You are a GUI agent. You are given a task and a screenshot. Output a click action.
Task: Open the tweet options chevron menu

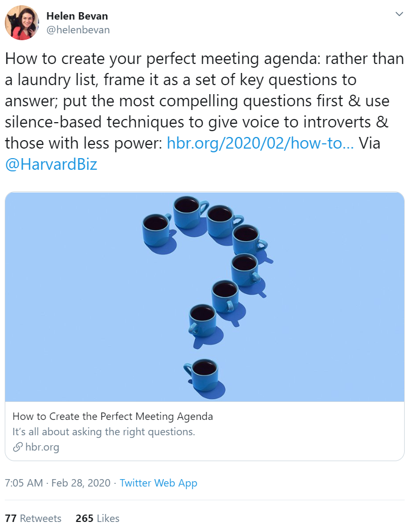[399, 14]
